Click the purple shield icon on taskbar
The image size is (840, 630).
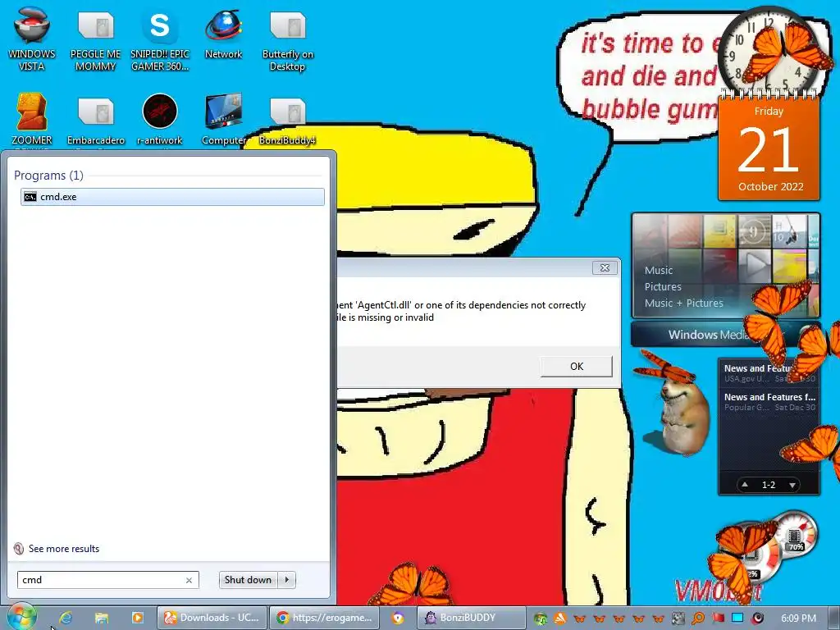398,618
